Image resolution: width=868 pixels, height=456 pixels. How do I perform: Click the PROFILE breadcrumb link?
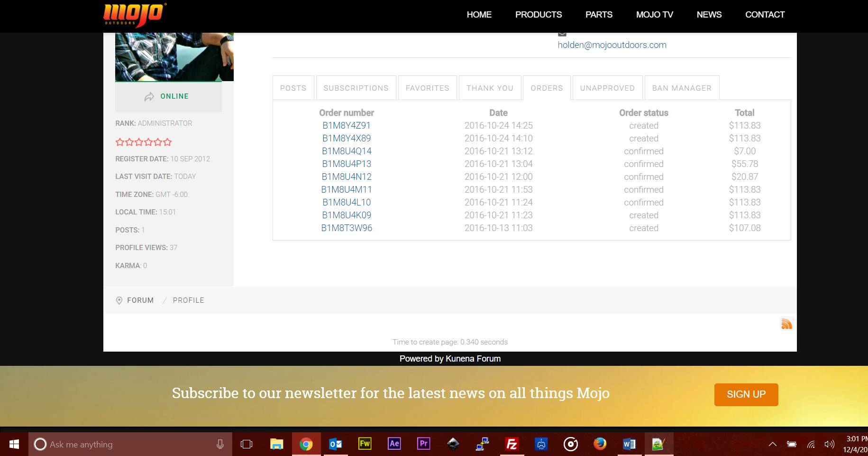(189, 300)
